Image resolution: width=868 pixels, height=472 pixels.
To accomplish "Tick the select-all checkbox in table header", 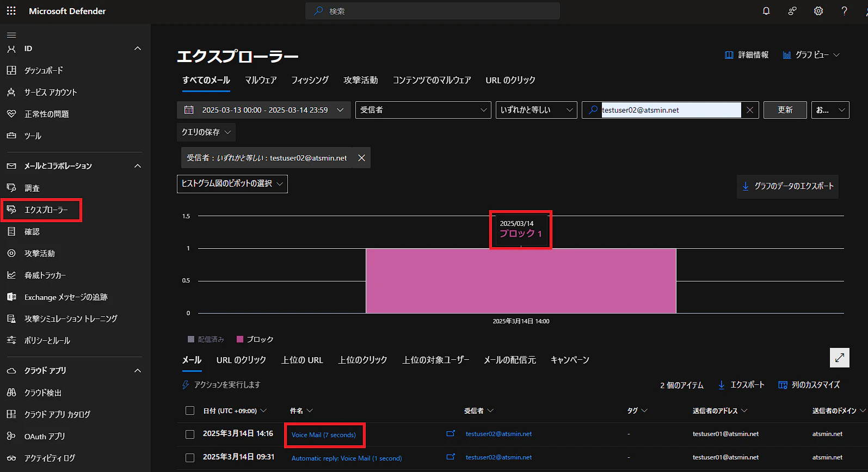I will tap(190, 410).
